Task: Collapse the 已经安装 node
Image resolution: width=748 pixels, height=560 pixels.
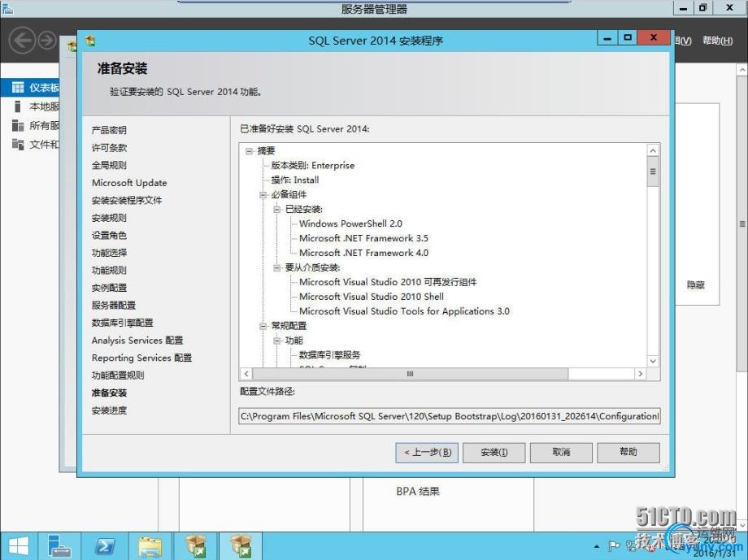Action: point(276,210)
